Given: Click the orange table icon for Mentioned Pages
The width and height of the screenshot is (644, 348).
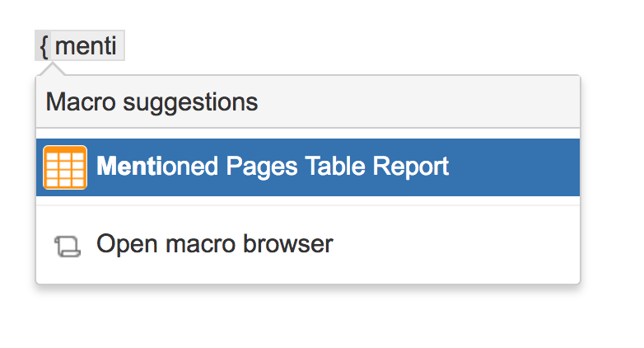Looking at the screenshot, I should pos(64,167).
